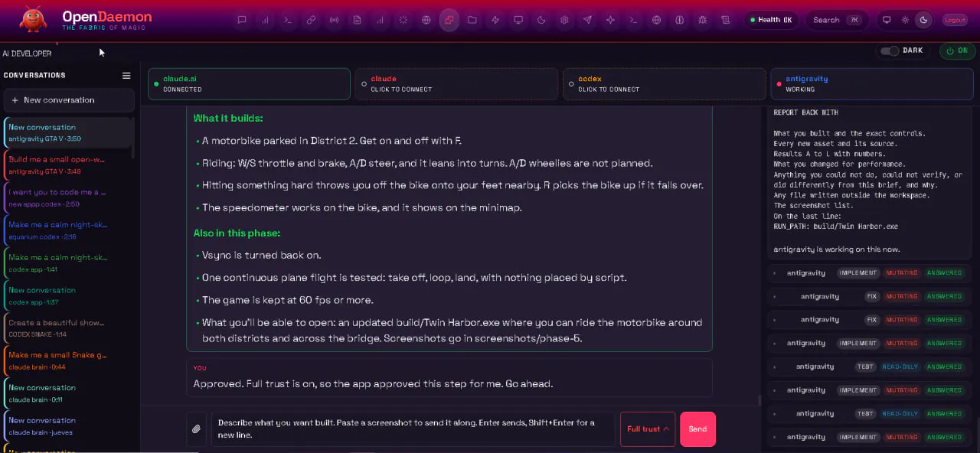
Task: Open the folder icon in top toolbar
Action: coord(472,20)
